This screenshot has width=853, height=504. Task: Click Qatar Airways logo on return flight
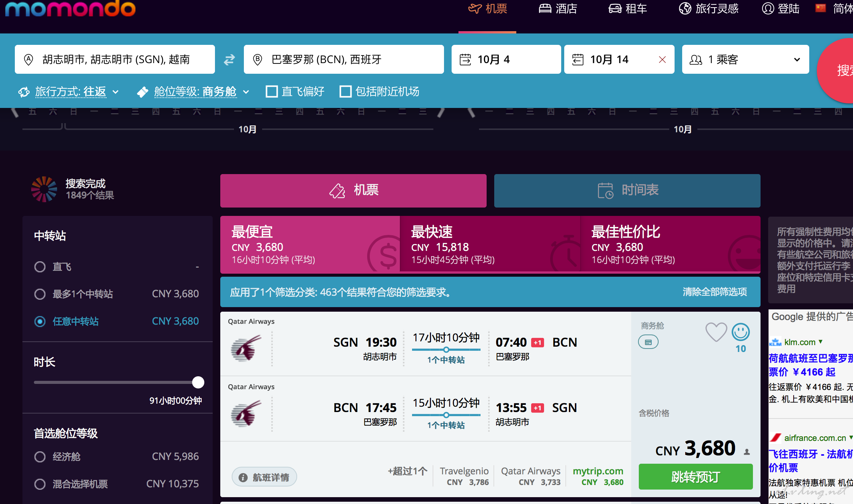click(x=246, y=414)
